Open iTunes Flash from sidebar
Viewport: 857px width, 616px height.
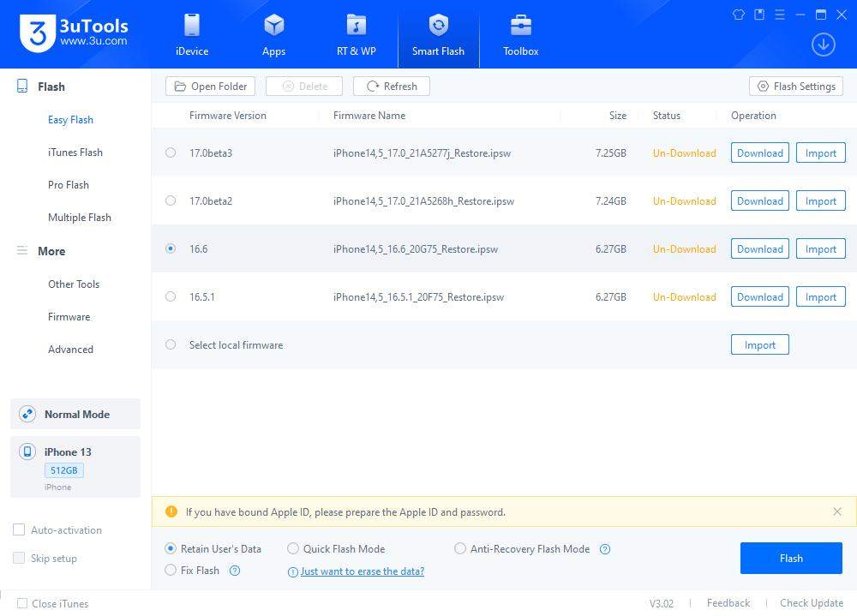(x=75, y=153)
